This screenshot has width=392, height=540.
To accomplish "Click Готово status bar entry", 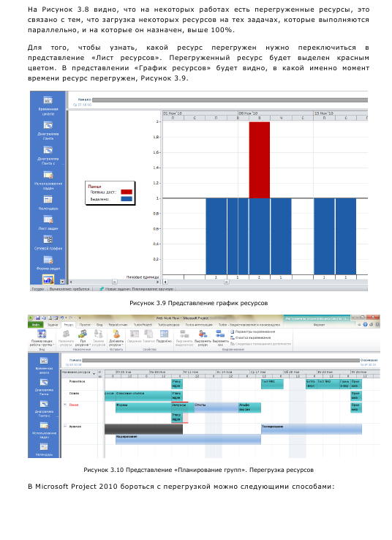I will pos(38,288).
